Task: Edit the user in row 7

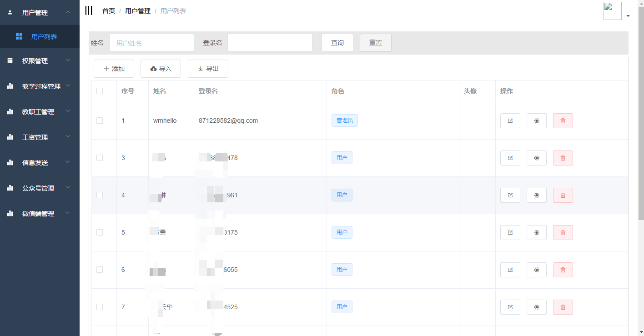Action: [510, 307]
